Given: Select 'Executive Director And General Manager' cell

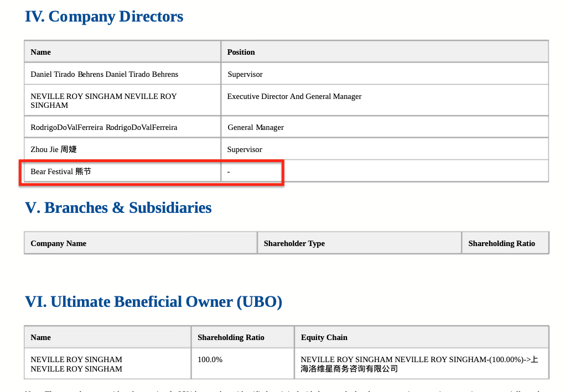Looking at the screenshot, I should point(294,97).
